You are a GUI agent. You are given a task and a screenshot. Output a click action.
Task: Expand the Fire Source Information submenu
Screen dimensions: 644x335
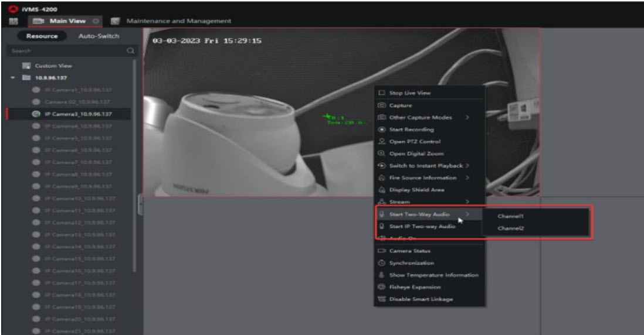tap(467, 177)
